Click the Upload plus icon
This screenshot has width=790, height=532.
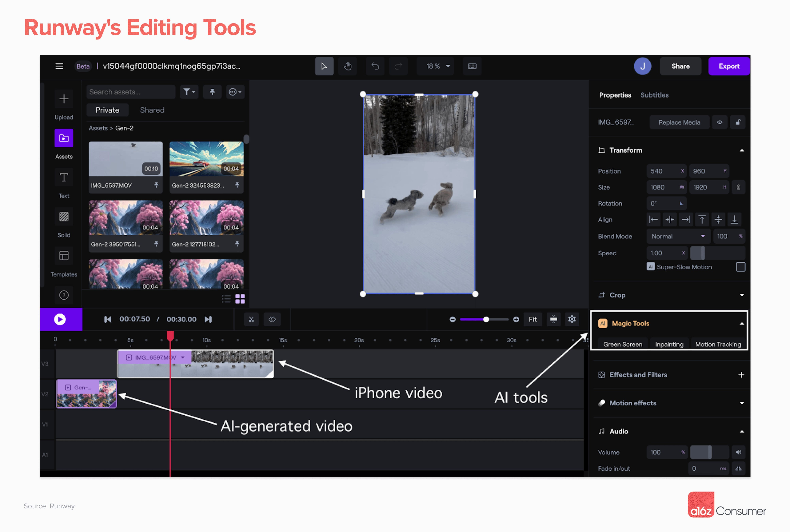pos(64,99)
